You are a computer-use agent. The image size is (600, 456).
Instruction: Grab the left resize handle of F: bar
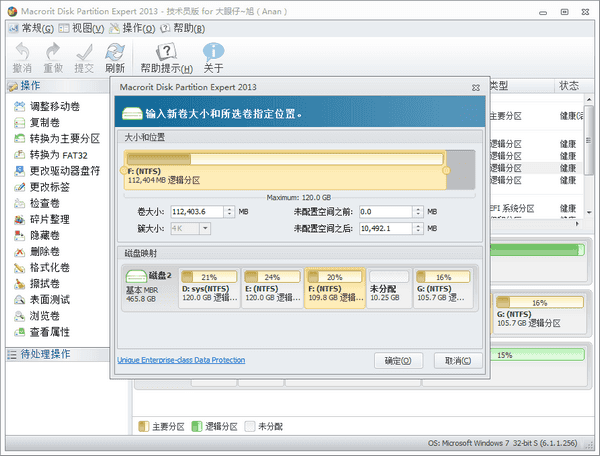tap(124, 171)
